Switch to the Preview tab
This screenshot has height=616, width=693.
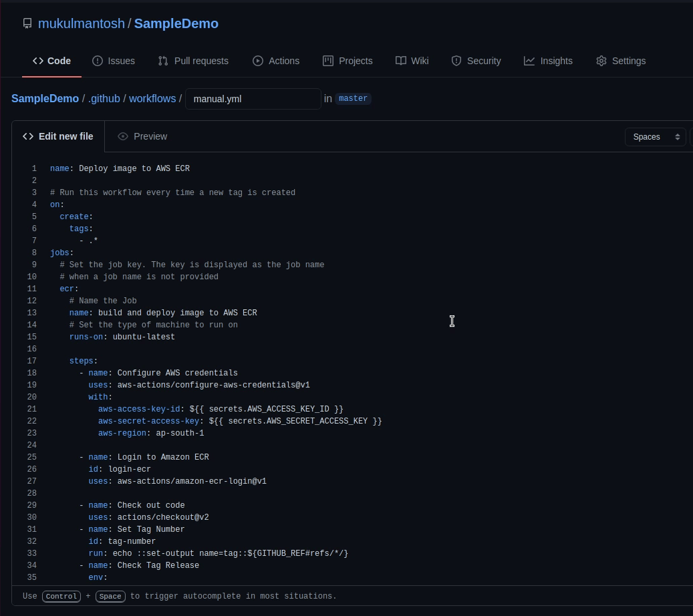click(x=150, y=136)
